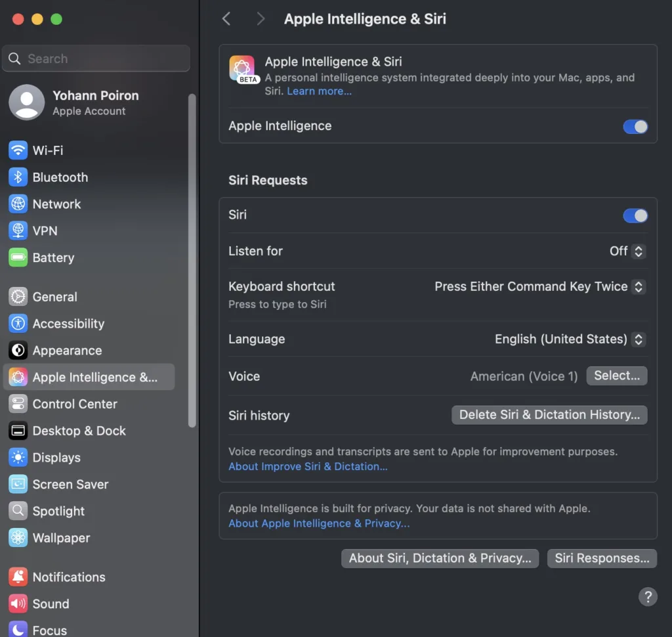Open Yohann Poiron Apple Account

(89, 102)
